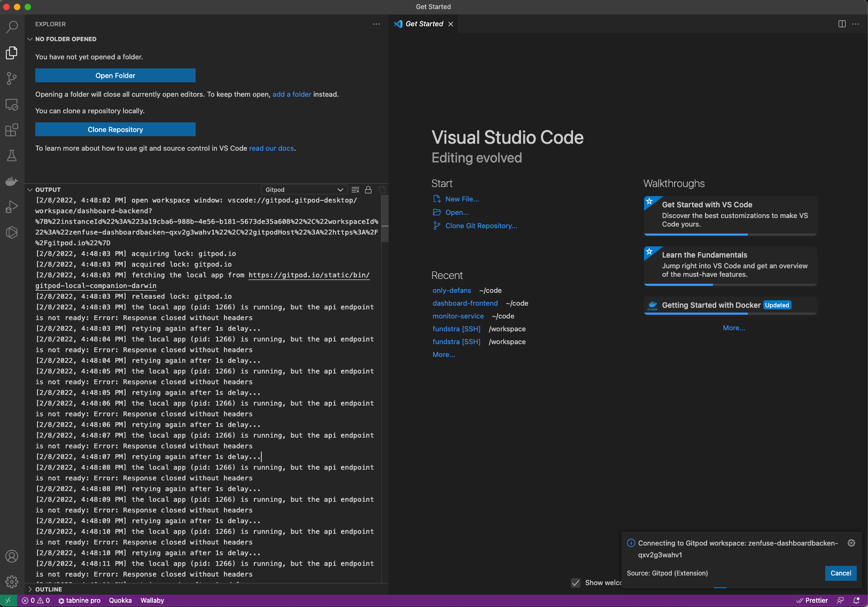Click the Learn the Fundamentals progress bar
The image size is (868, 607).
(x=679, y=285)
